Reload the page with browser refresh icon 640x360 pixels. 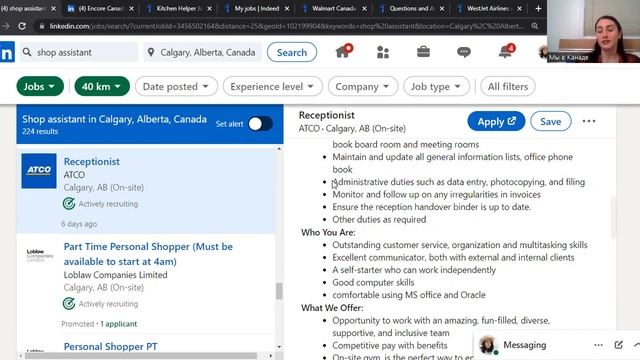[x=22, y=26]
